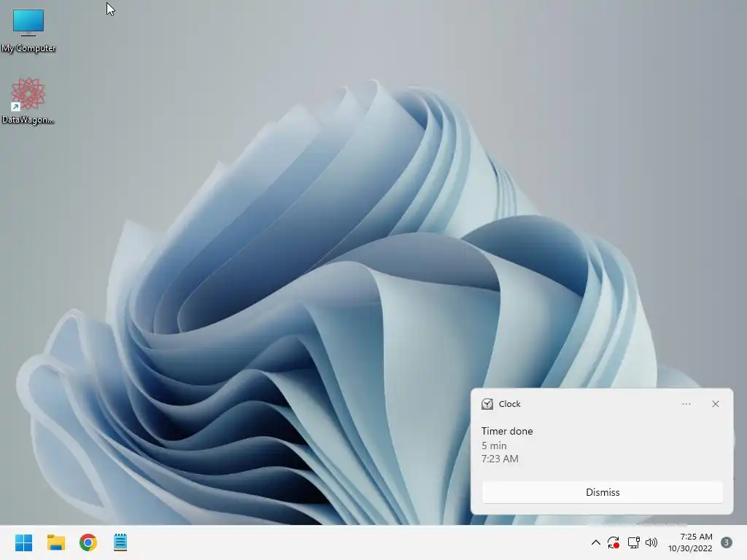Click the 5 min timer label
The image size is (747, 560).
click(x=494, y=446)
